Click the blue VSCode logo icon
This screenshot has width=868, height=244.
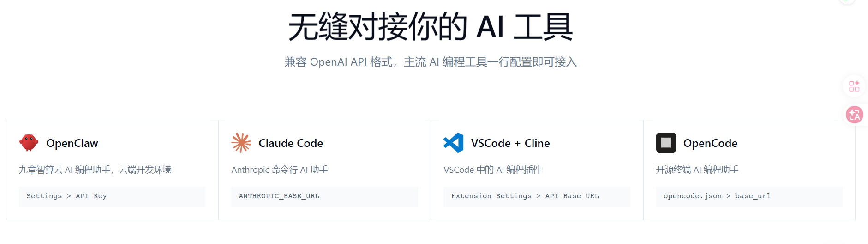click(x=454, y=143)
